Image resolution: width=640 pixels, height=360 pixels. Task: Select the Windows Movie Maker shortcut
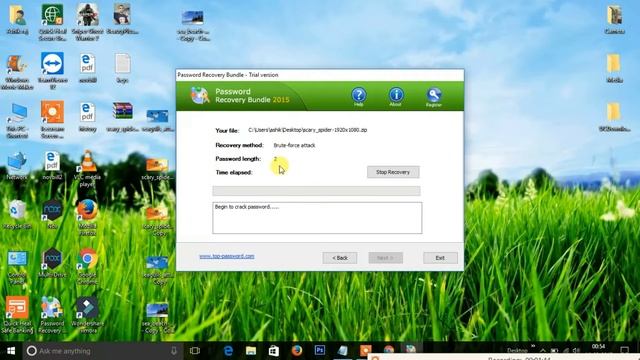point(17,71)
